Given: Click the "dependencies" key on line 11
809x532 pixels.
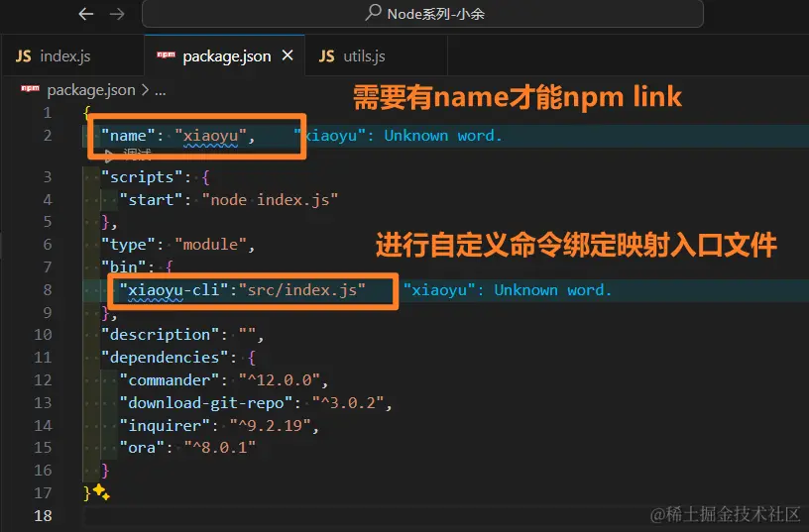Looking at the screenshot, I should 166,358.
